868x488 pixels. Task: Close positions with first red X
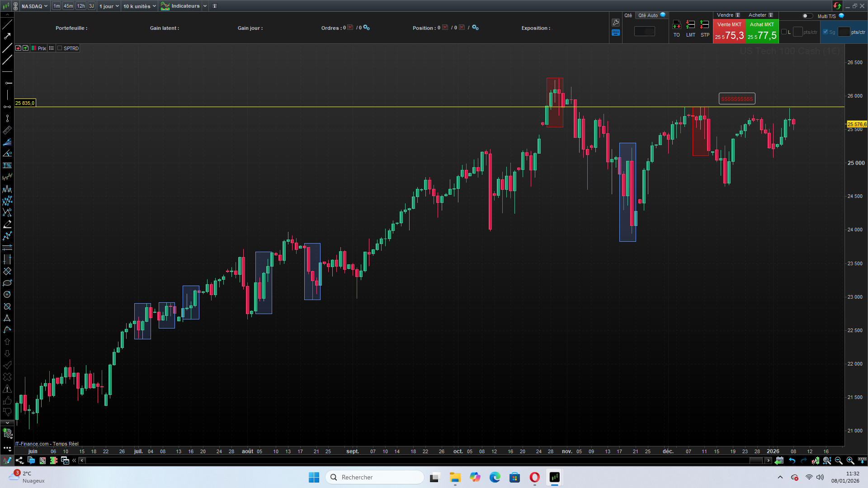click(x=445, y=28)
